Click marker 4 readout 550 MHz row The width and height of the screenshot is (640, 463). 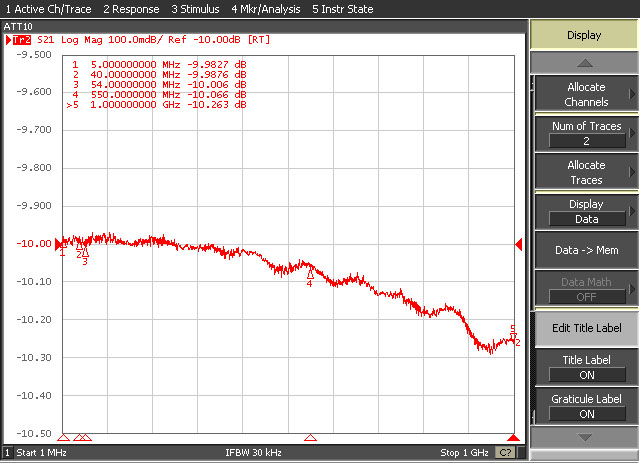(x=159, y=95)
